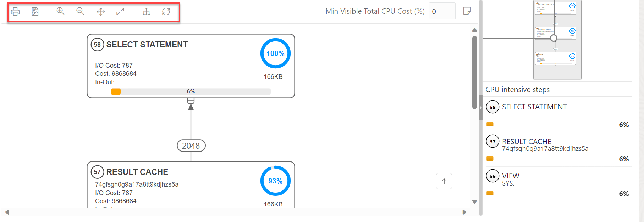Select RESULT CACHE in CPU intensive steps
This screenshot has width=644, height=222.
tap(527, 142)
